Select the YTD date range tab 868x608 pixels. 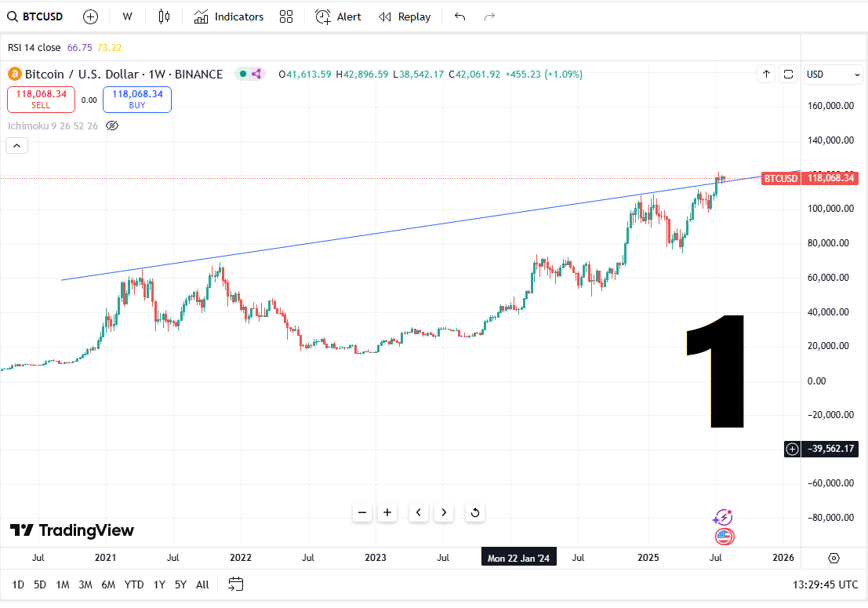pyautogui.click(x=134, y=584)
